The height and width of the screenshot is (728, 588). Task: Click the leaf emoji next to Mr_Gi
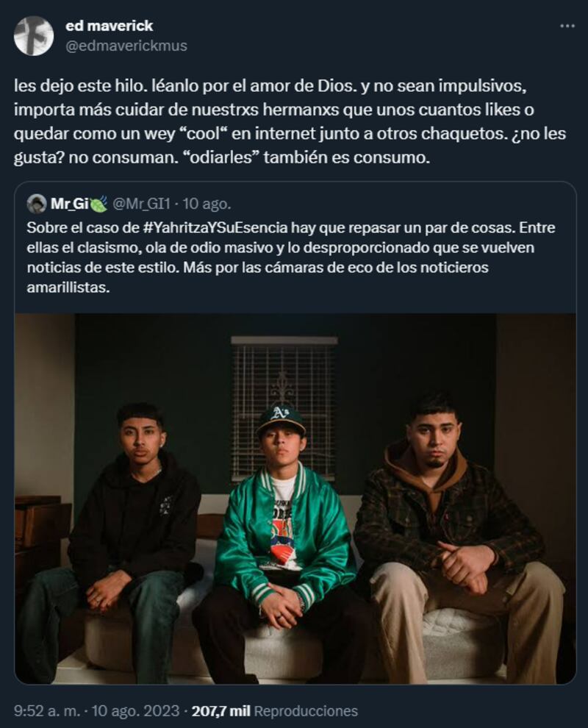pos(98,204)
